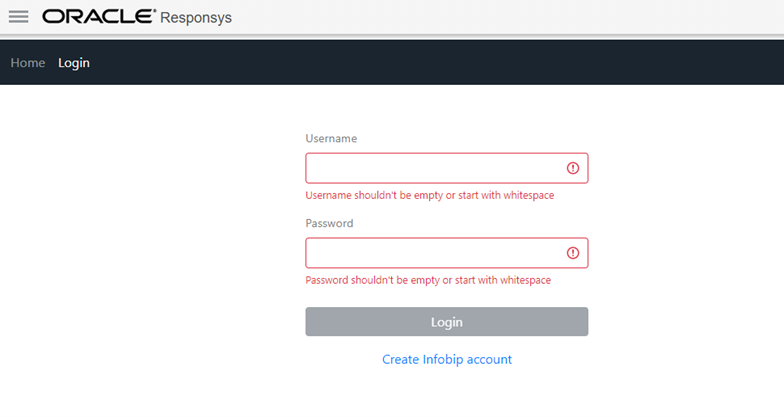Click the Oracle logo
Image resolution: width=784 pixels, height=417 pixels.
(98, 17)
